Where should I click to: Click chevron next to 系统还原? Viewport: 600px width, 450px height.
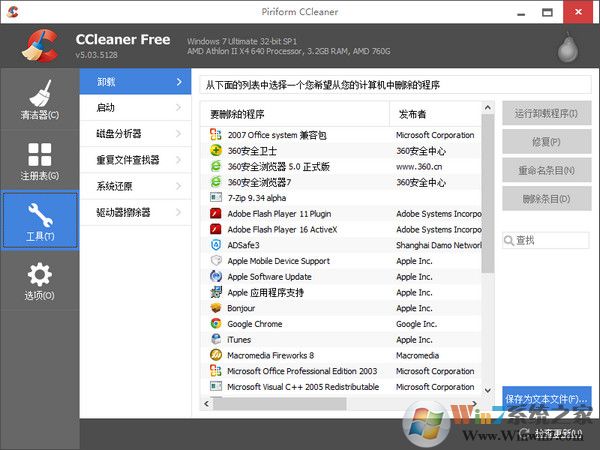[x=178, y=186]
